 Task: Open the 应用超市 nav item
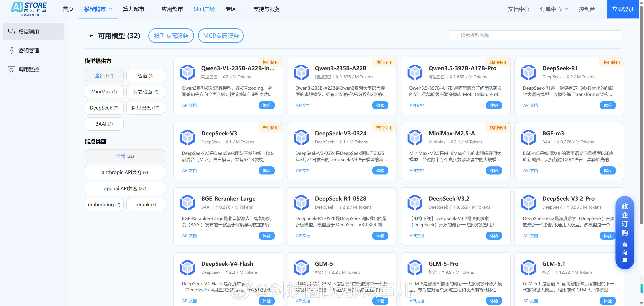[172, 9]
